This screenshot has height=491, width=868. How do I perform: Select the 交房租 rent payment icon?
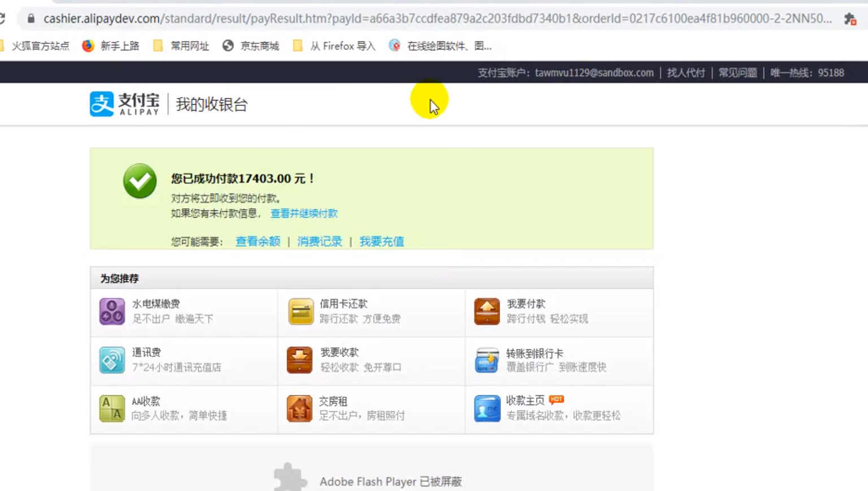click(300, 408)
